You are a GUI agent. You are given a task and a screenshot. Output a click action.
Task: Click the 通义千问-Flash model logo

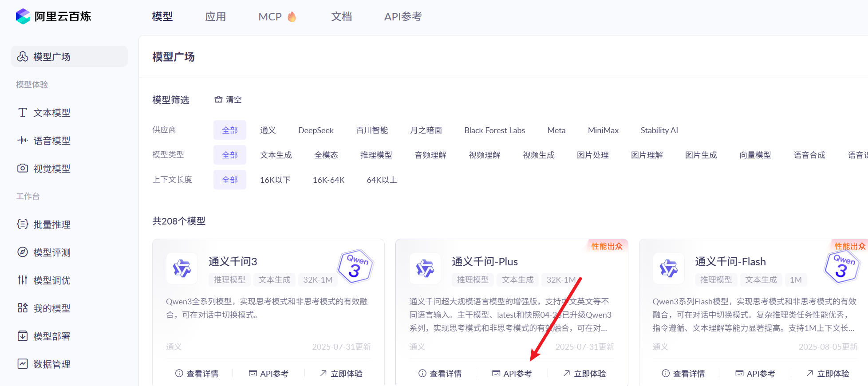click(669, 268)
